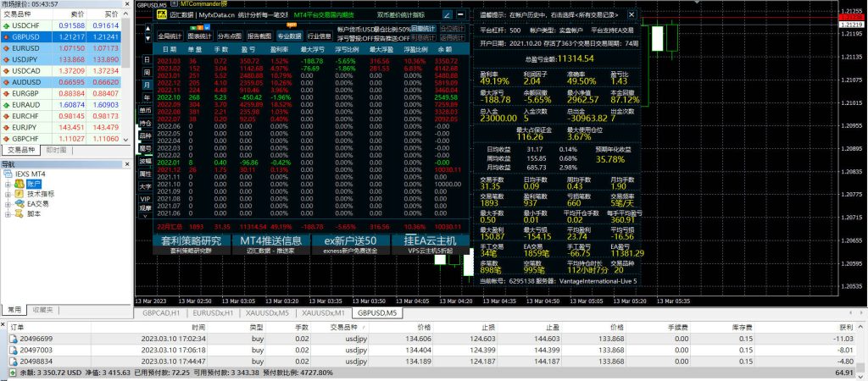Viewport: 868px width, 381px height.
Task: Switch to the 收藏夹 navigator tab
Action: coord(42,310)
